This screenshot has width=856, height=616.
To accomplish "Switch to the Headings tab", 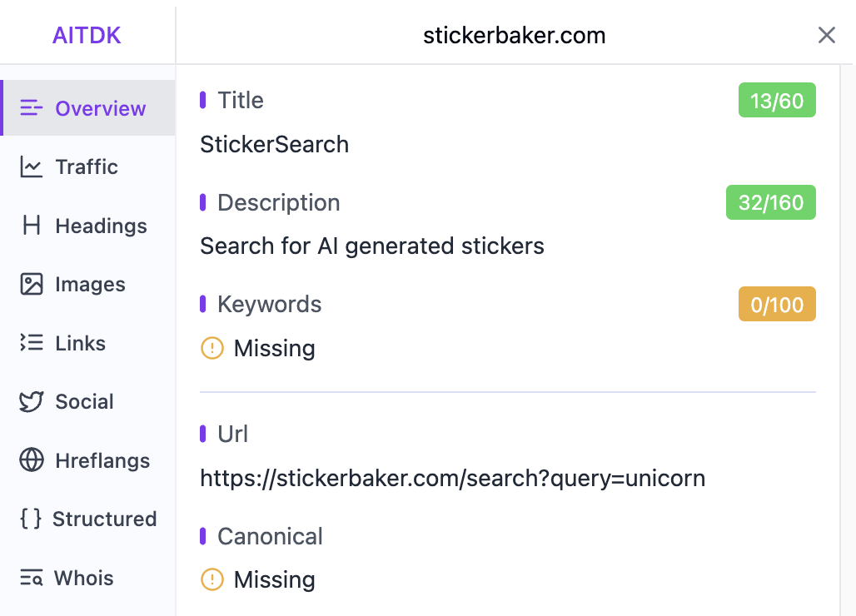I will pos(101,226).
